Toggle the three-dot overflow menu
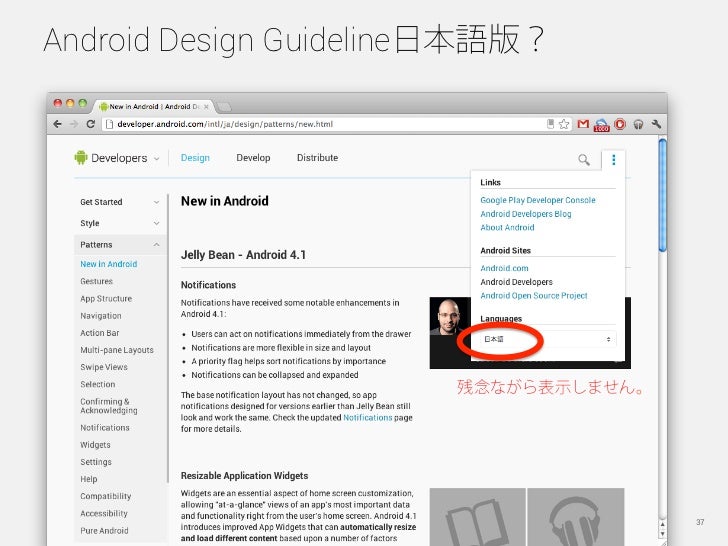Image resolution: width=728 pixels, height=546 pixels. (x=613, y=160)
